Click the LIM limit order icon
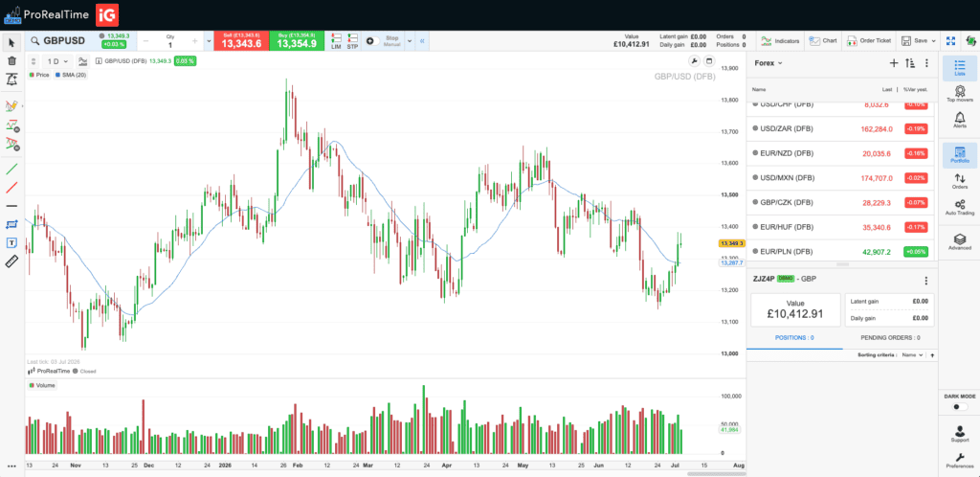The height and width of the screenshot is (477, 980). 336,41
